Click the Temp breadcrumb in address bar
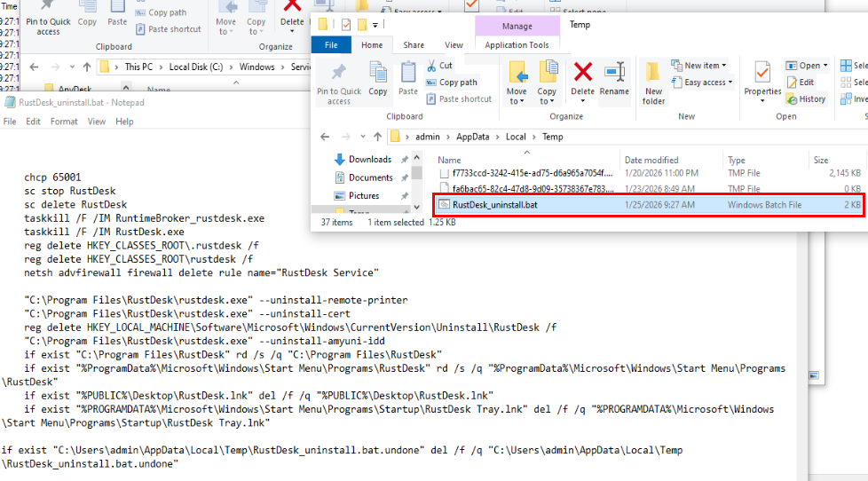868x481 pixels. click(552, 137)
